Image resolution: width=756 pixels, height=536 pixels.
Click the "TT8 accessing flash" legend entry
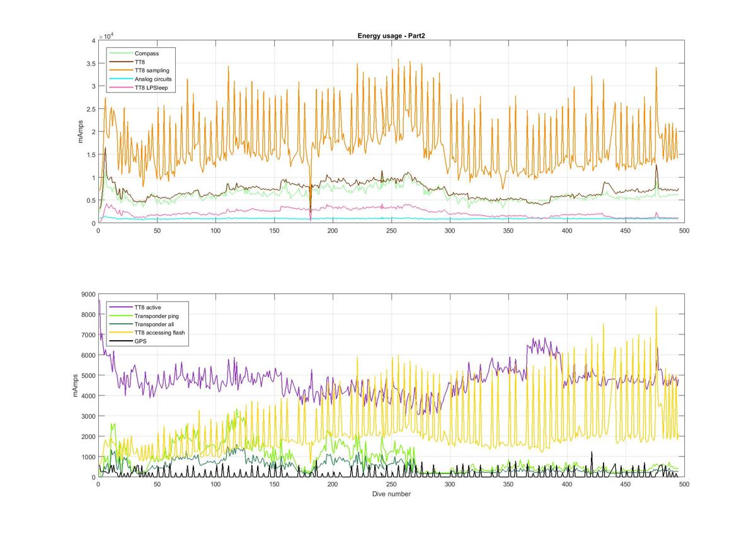(160, 333)
